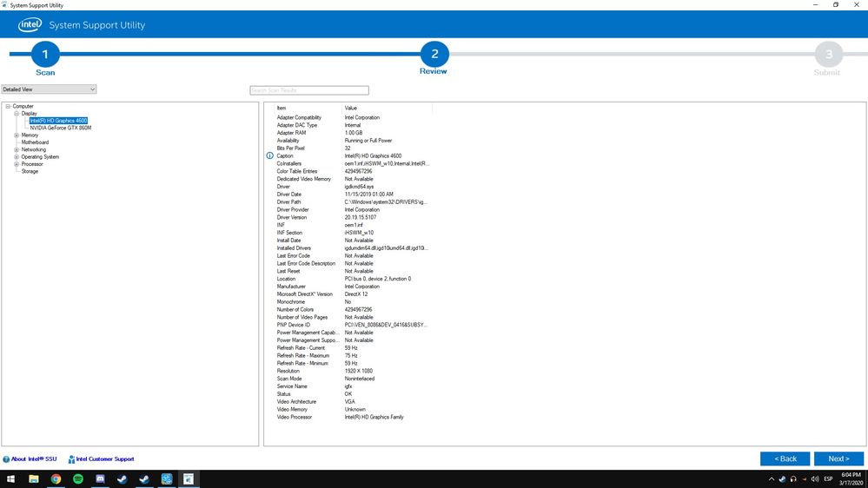Open the Detailed View dropdown
This screenshot has width=868, height=488.
click(49, 89)
